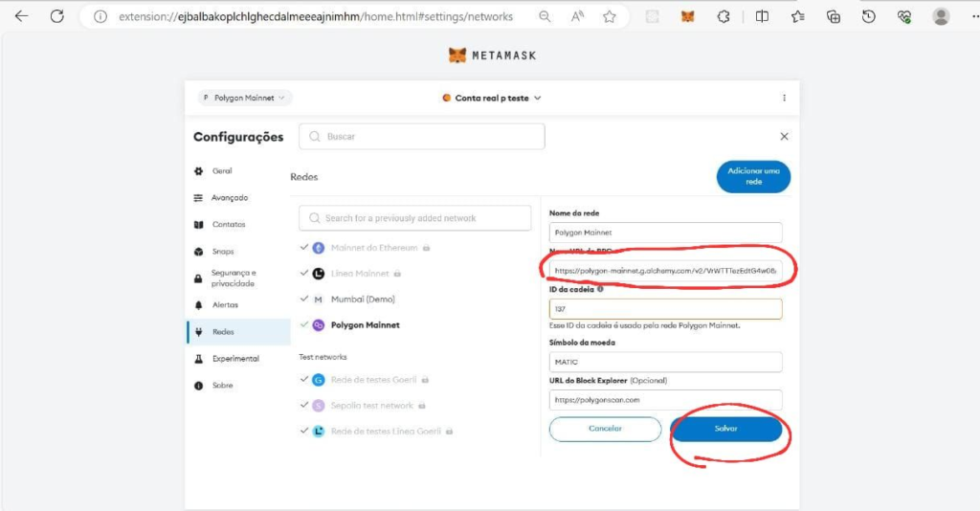Select the Redes settings section
The width and height of the screenshot is (980, 511).
pos(238,332)
